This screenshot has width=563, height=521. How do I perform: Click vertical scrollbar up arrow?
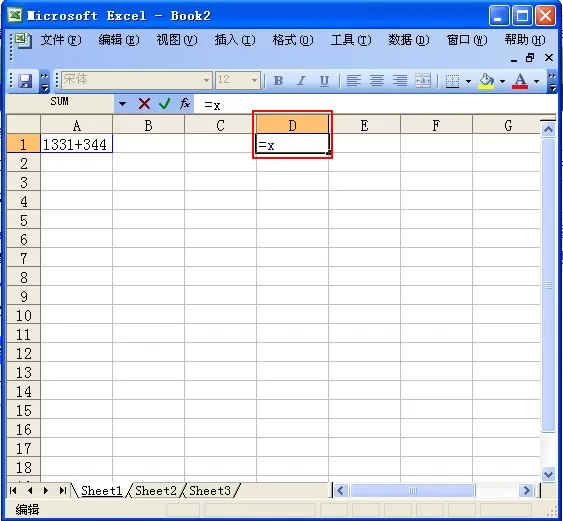(548, 129)
